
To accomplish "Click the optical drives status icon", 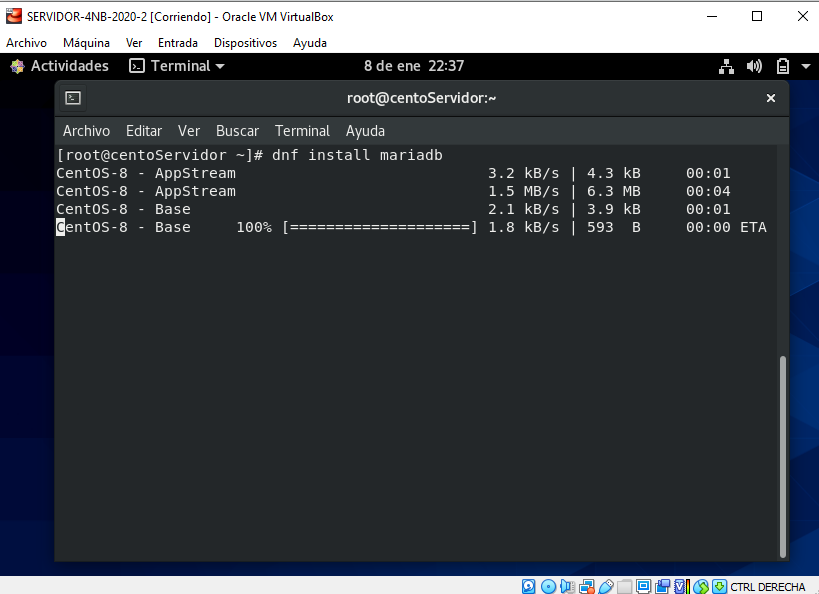I will [547, 585].
